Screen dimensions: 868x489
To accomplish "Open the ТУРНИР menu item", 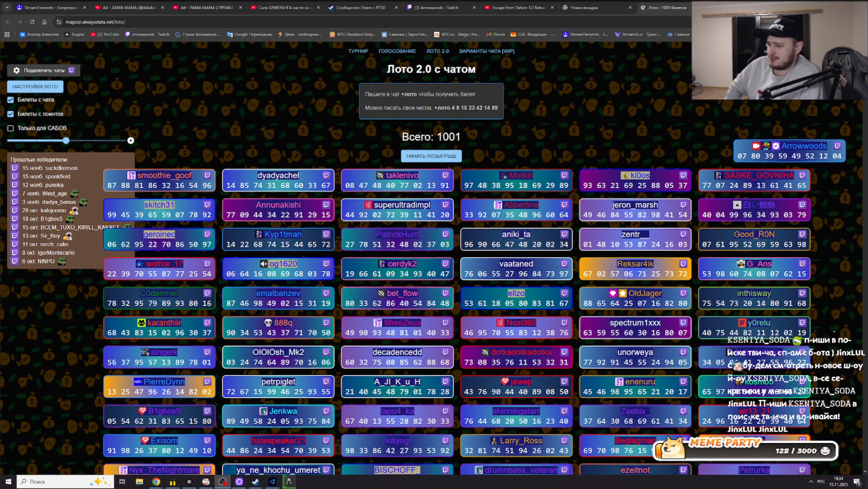I will pos(358,51).
